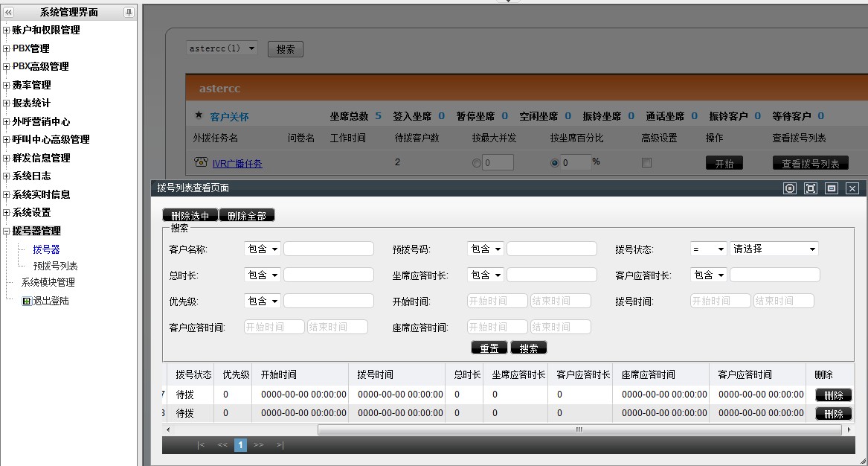Click the telephone icon beside IVR广播任务
The height and width of the screenshot is (466, 868).
[x=201, y=162]
